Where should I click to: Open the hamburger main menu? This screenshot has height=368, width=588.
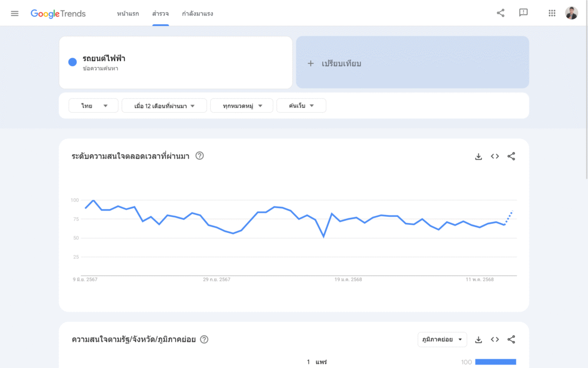click(x=14, y=14)
